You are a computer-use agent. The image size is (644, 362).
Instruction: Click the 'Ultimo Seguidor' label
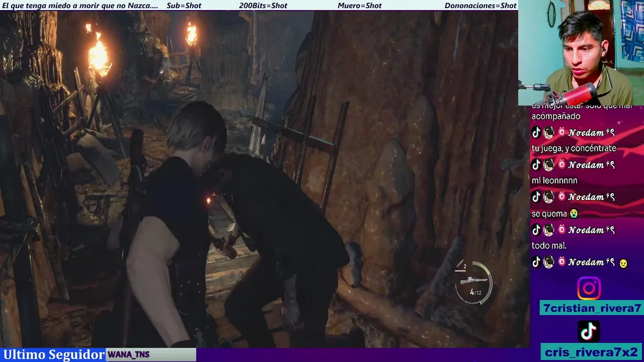(53, 354)
